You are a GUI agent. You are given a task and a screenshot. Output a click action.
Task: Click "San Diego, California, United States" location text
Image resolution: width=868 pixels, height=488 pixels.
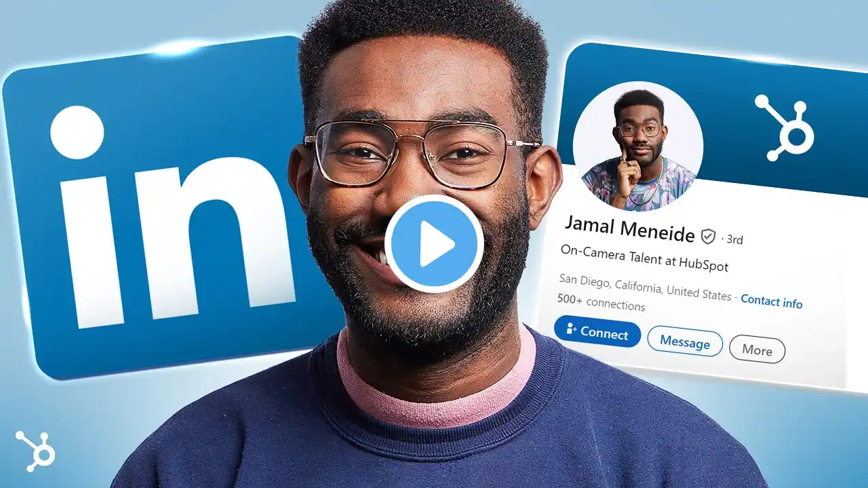click(x=645, y=287)
